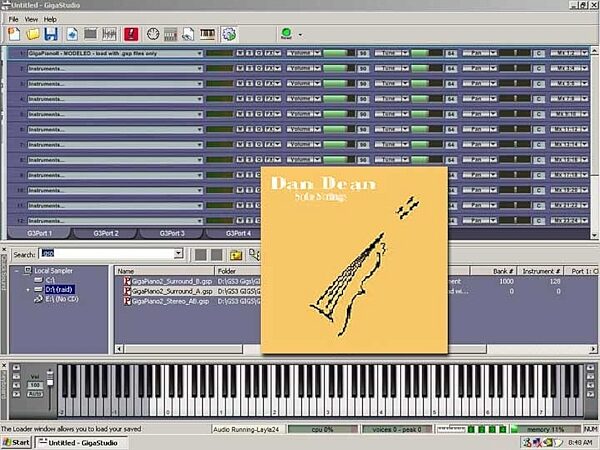This screenshot has width=600, height=450.
Task: Click the Dan Dean album cover image
Action: click(354, 260)
